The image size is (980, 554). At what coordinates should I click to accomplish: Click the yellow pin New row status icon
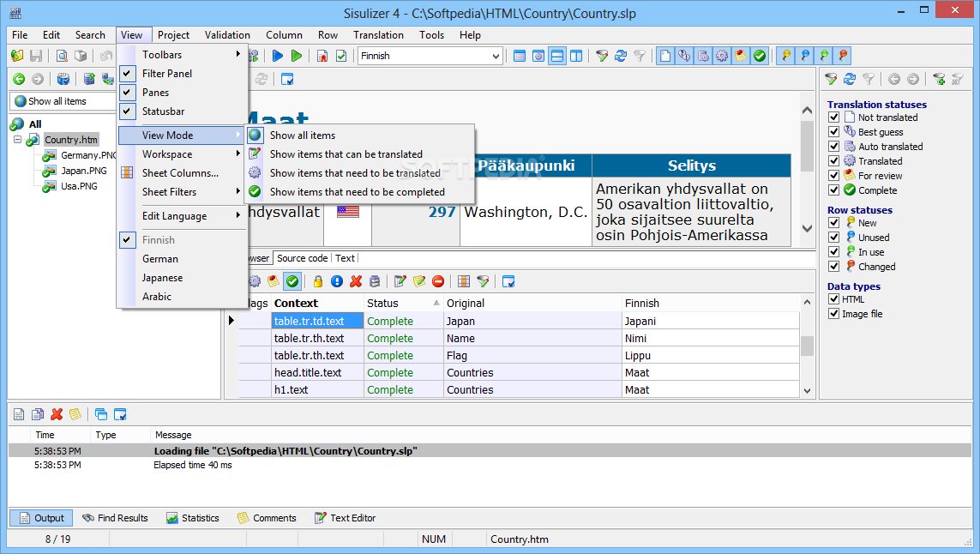click(x=786, y=56)
